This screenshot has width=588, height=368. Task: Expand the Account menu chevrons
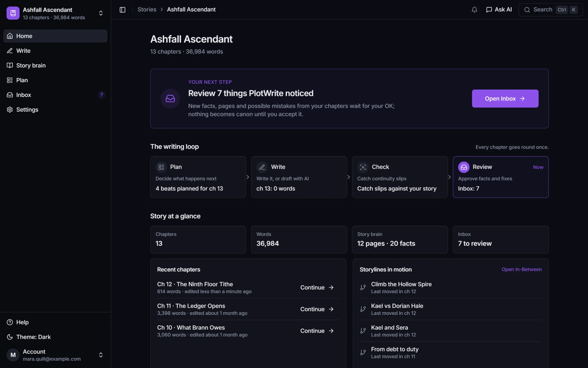click(101, 355)
